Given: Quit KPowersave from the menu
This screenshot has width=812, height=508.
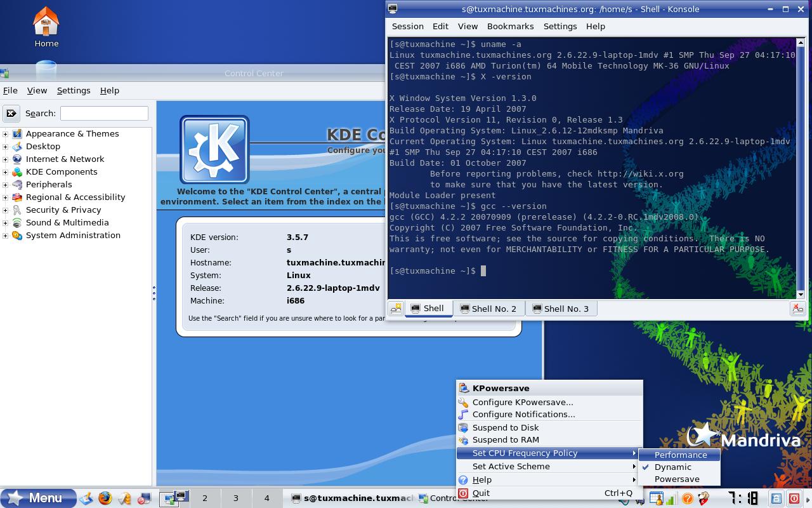Looking at the screenshot, I should 549,493.
